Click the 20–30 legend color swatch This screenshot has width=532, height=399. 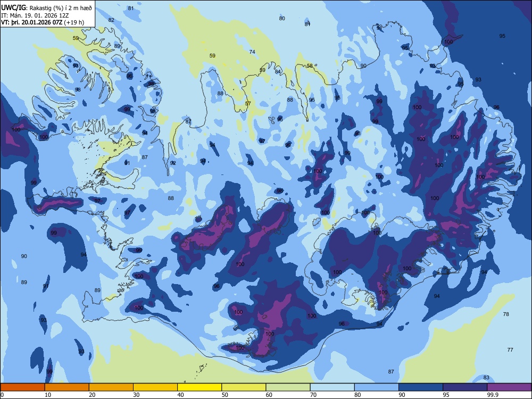pos(111,387)
